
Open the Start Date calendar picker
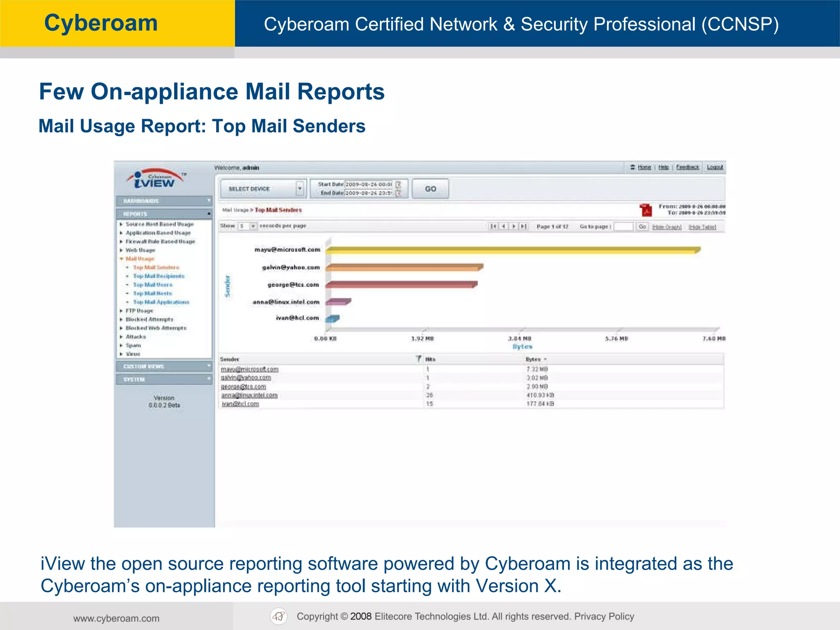tap(398, 185)
